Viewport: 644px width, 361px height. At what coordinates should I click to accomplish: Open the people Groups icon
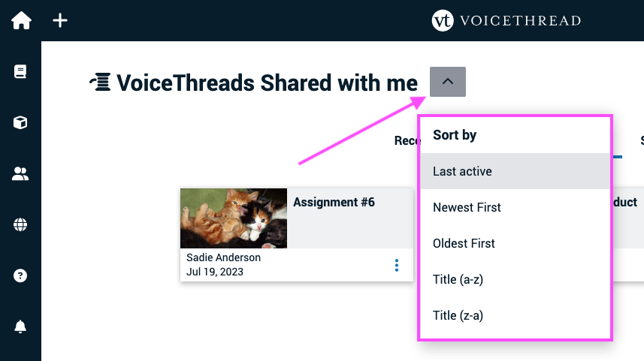20,173
